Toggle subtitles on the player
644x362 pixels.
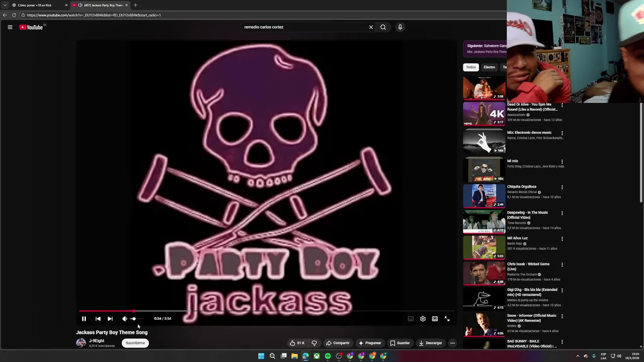pos(411,319)
